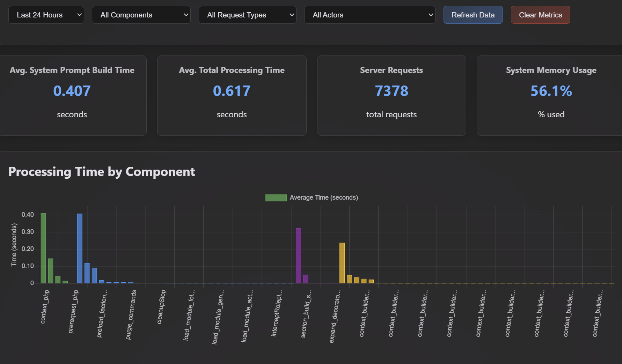Click the load_module_gen... axis label
The width and height of the screenshot is (622, 364).
click(218, 317)
